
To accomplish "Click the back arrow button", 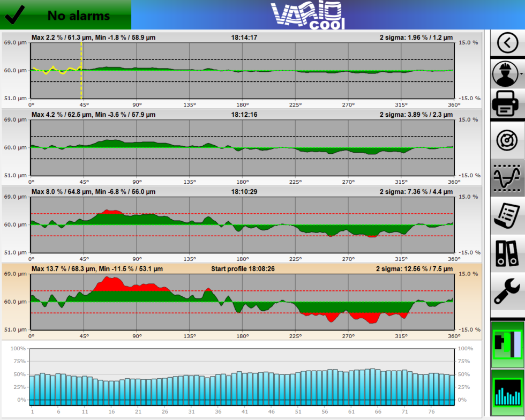I will pos(507,43).
